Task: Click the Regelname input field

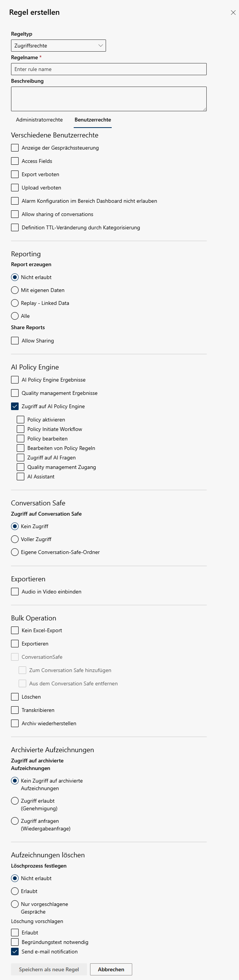Action: tap(108, 69)
